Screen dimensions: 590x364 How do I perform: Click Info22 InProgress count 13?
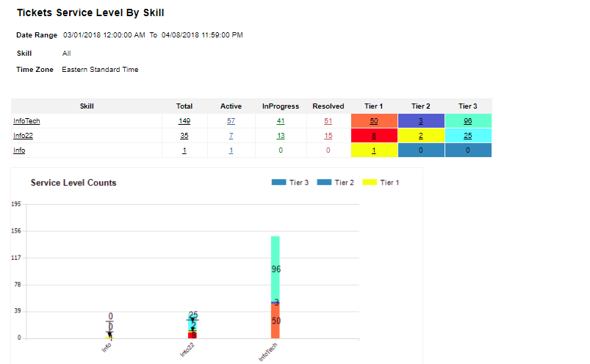tap(281, 136)
